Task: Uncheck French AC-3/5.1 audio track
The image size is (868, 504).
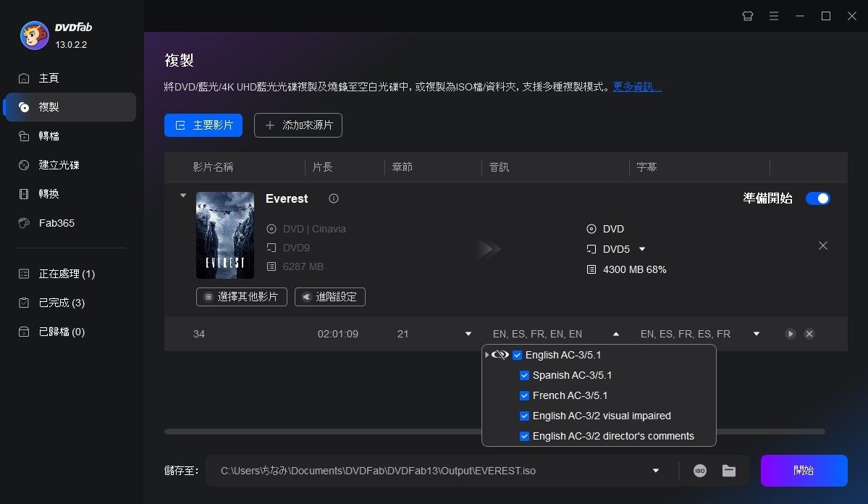Action: click(524, 395)
